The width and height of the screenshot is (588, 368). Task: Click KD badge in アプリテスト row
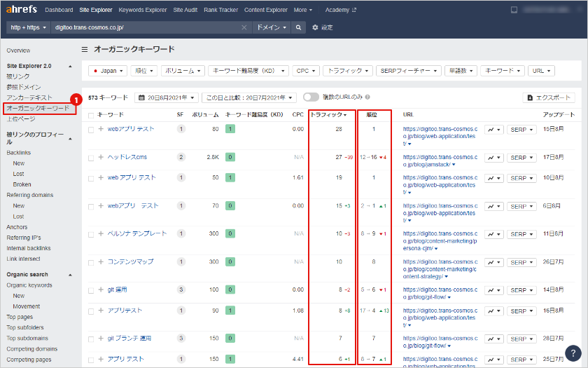tap(230, 310)
